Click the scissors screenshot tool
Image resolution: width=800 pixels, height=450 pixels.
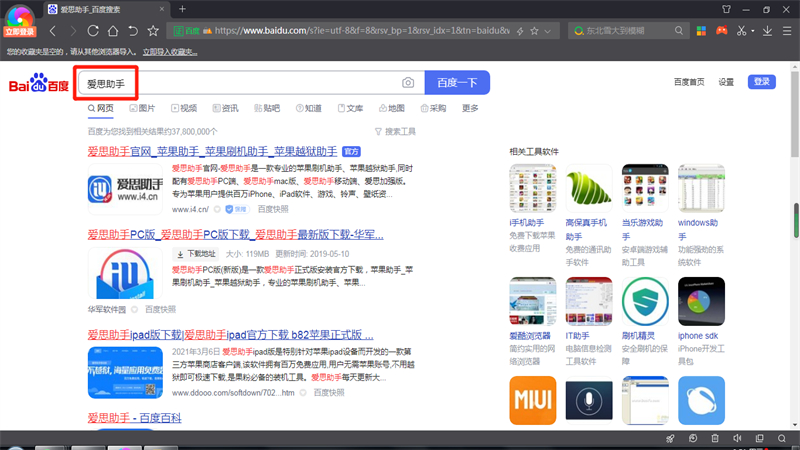pos(741,31)
